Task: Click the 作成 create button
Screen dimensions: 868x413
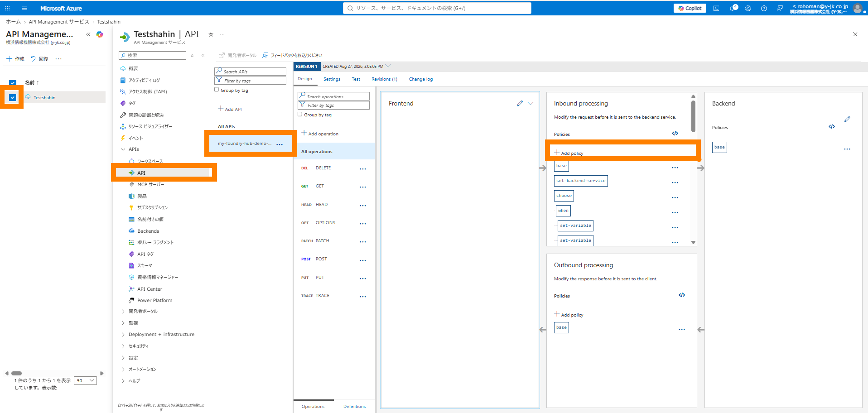Action: click(x=15, y=59)
